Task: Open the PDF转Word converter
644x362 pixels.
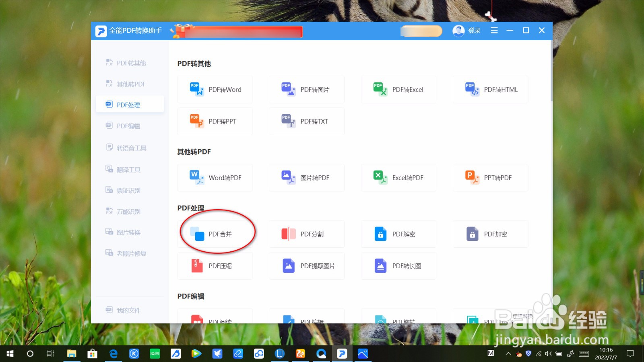Action: point(215,89)
